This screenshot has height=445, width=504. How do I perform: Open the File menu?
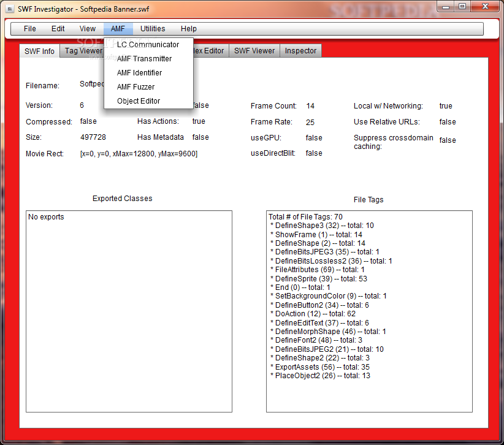click(x=30, y=29)
